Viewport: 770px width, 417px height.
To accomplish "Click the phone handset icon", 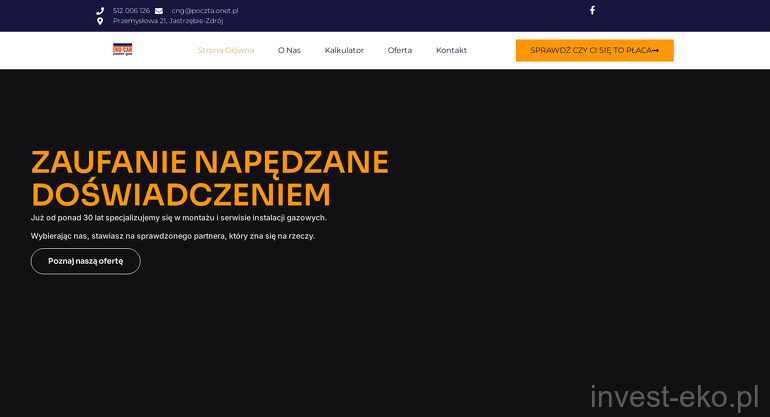I will (100, 11).
